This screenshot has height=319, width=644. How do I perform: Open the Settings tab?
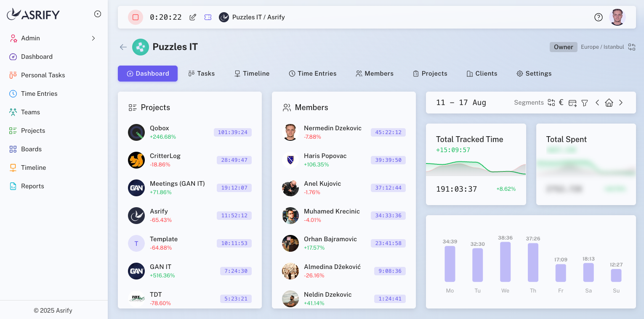534,74
